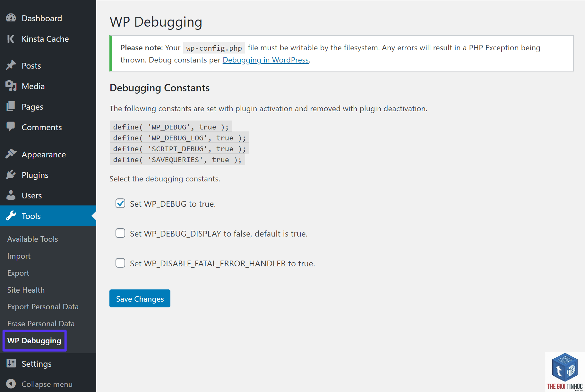Open the Plugins menu label

click(35, 175)
